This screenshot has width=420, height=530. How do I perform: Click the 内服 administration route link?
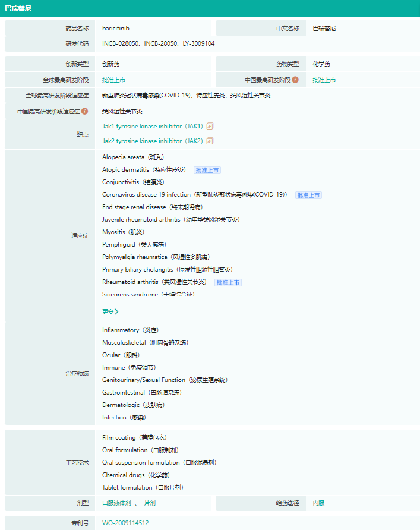(x=318, y=503)
